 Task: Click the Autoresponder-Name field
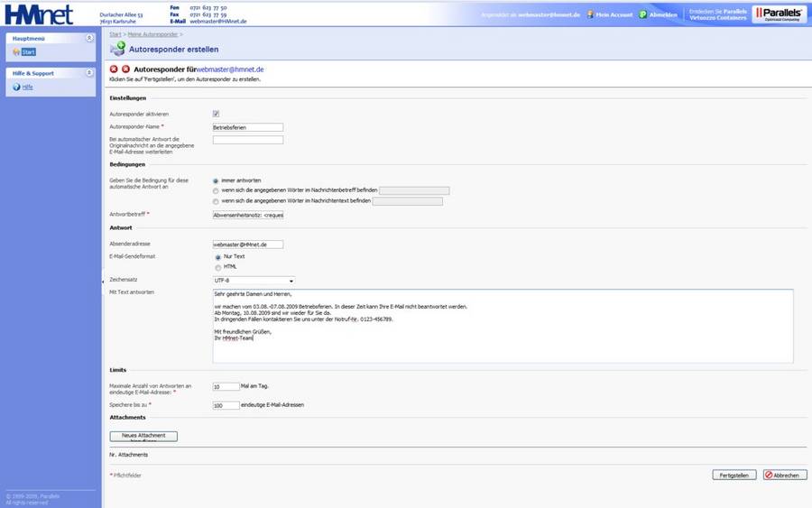[x=248, y=127]
